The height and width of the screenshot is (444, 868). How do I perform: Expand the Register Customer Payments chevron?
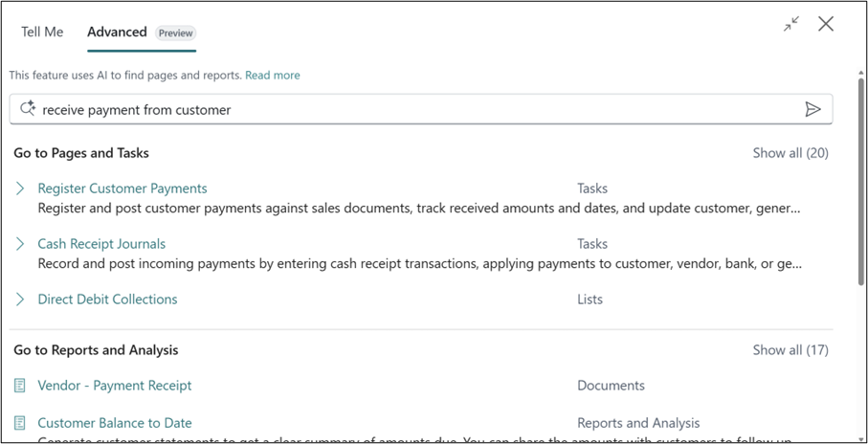20,189
